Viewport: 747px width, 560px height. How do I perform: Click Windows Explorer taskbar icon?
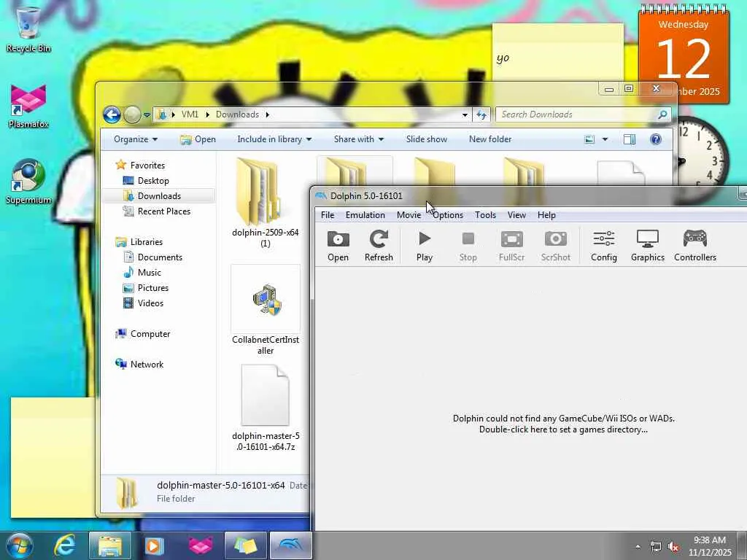tap(110, 545)
